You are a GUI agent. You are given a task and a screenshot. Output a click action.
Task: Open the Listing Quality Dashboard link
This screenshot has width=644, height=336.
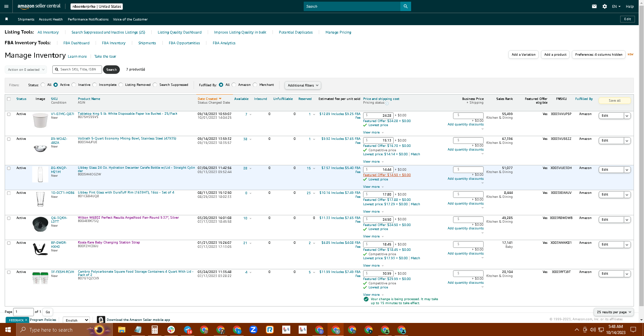click(x=180, y=33)
